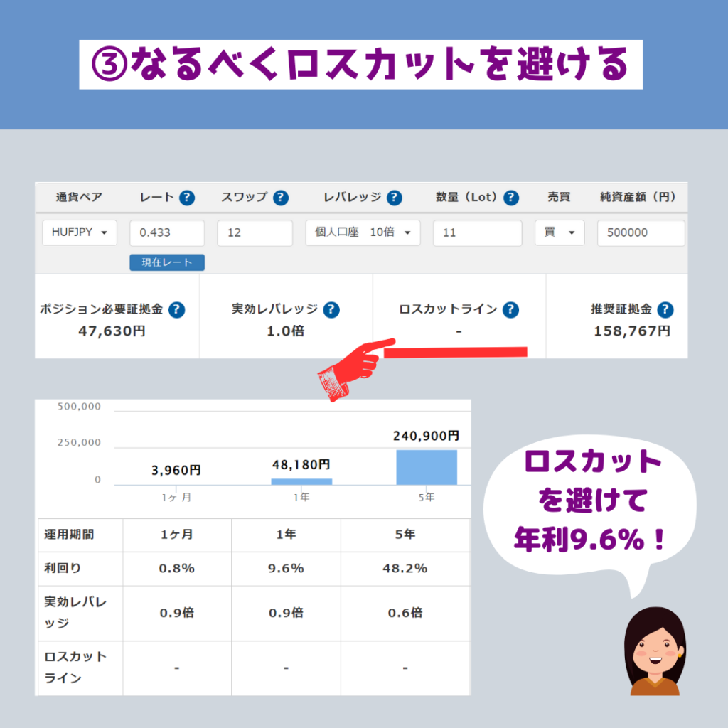Select the Lot quantity field showing 11
728x728 pixels.
478,232
